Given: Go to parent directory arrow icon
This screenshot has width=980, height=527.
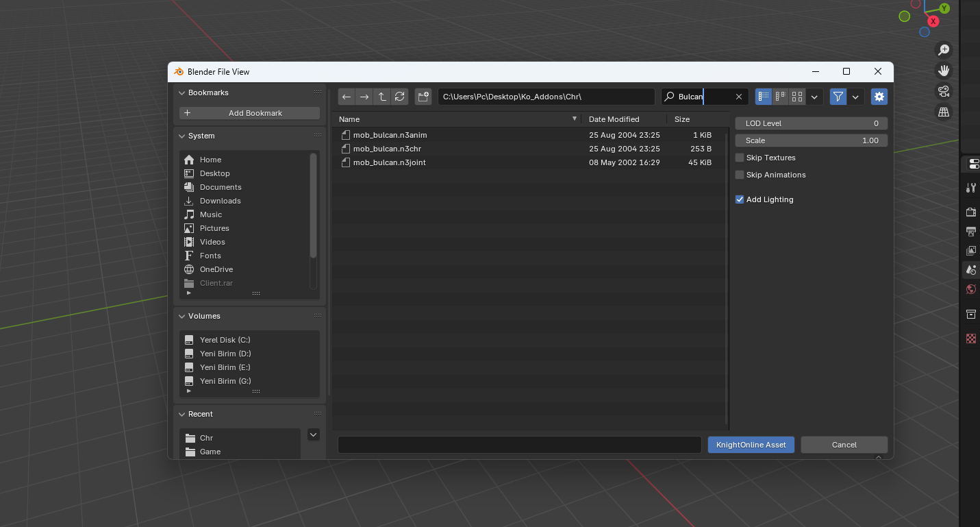Looking at the screenshot, I should pos(382,97).
